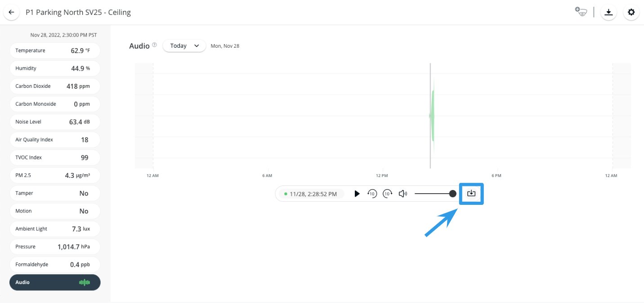Select the Humidity sensor reading
The image size is (644, 303).
(x=54, y=68)
